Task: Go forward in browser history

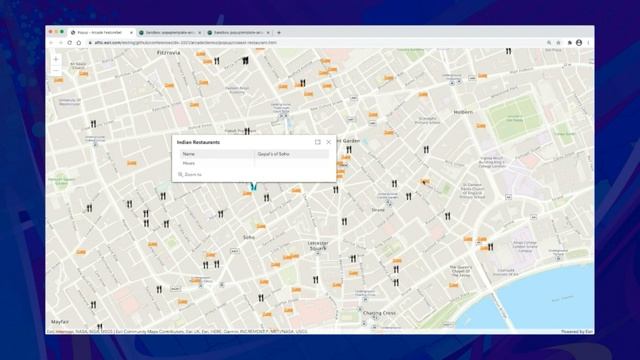Action: point(60,42)
